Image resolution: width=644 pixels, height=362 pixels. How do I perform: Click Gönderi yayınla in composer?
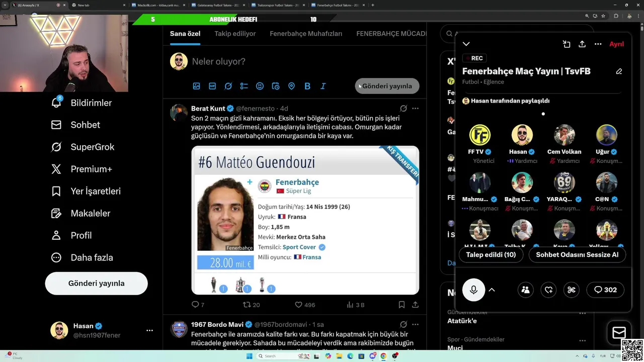pyautogui.click(x=387, y=86)
